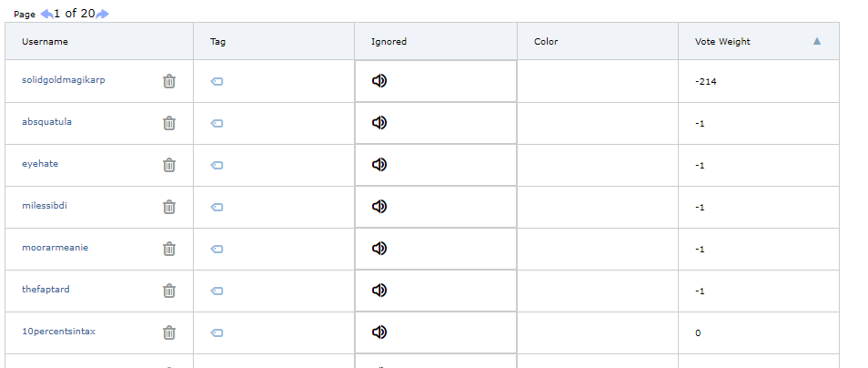The image size is (868, 368).
Task: Open moorarmeanie user profile link
Action: pos(55,247)
